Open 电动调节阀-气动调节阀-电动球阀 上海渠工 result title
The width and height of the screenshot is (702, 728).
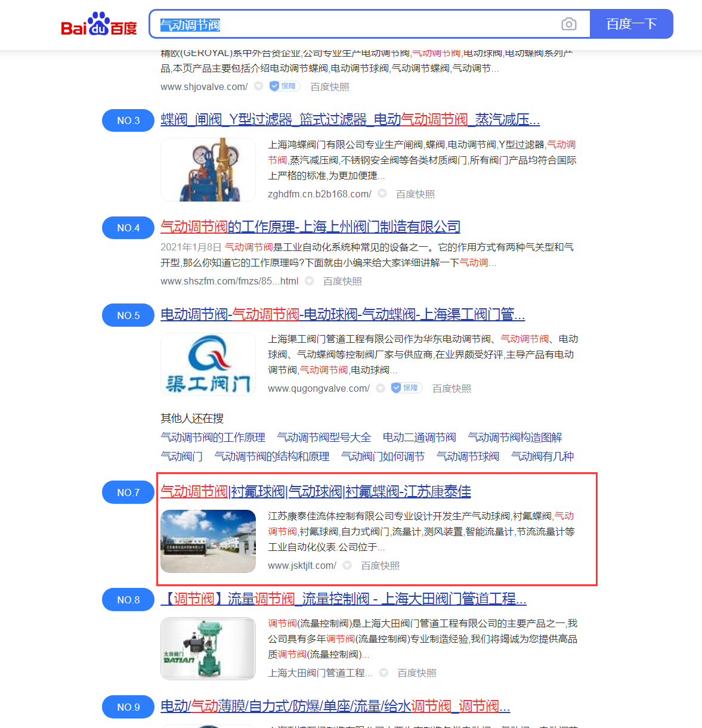(x=343, y=315)
